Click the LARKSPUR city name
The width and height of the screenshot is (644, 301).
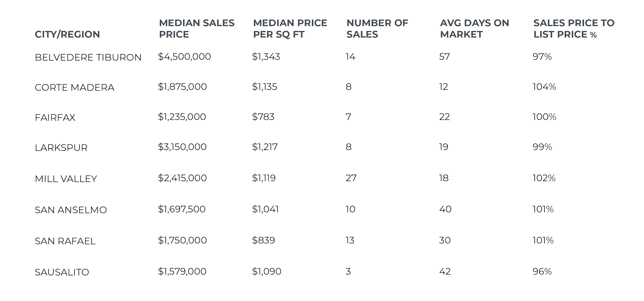tap(61, 148)
